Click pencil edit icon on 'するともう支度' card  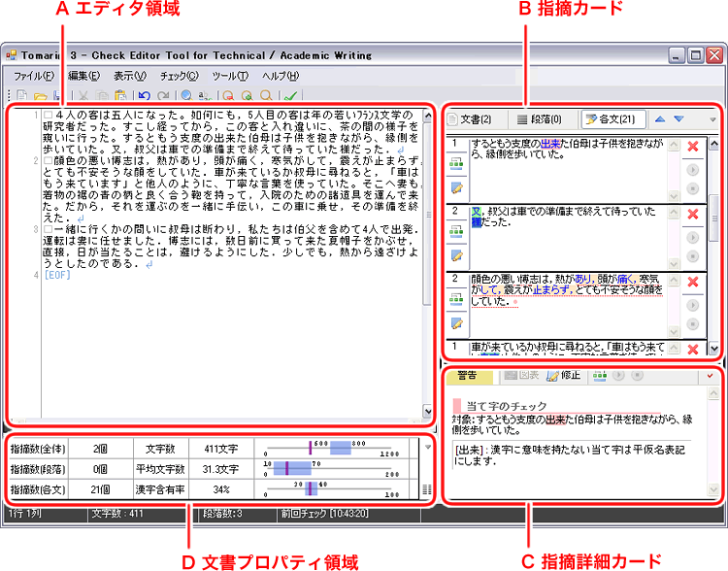457,188
